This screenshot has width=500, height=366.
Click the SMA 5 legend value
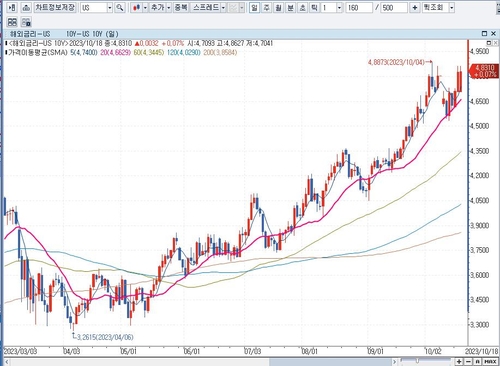click(84, 52)
